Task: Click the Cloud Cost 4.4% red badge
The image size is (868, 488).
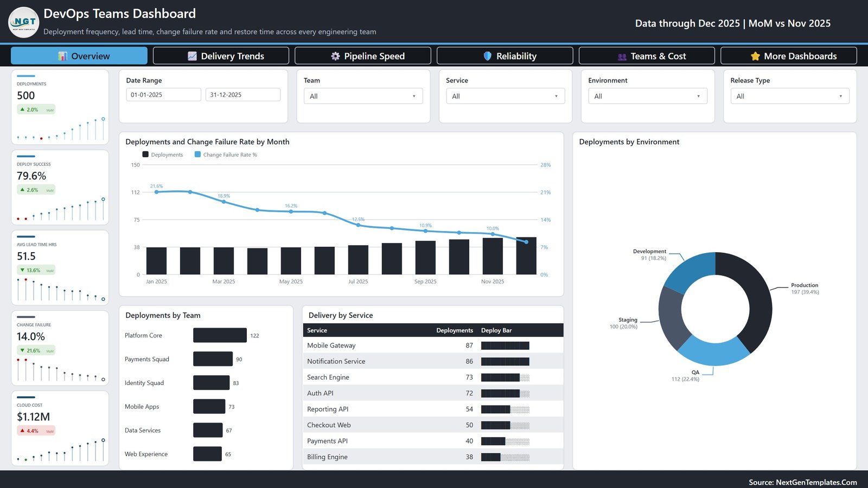Action: tap(36, 431)
